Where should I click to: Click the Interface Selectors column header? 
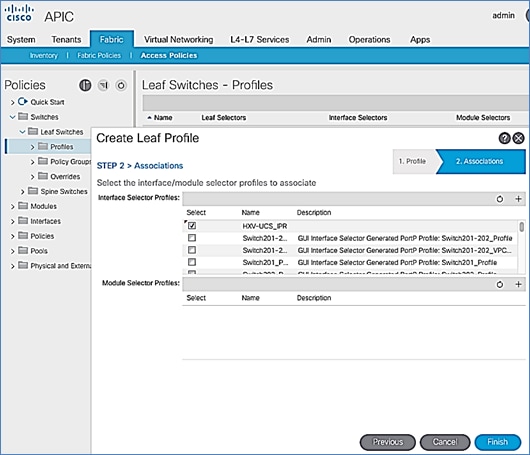[x=358, y=118]
